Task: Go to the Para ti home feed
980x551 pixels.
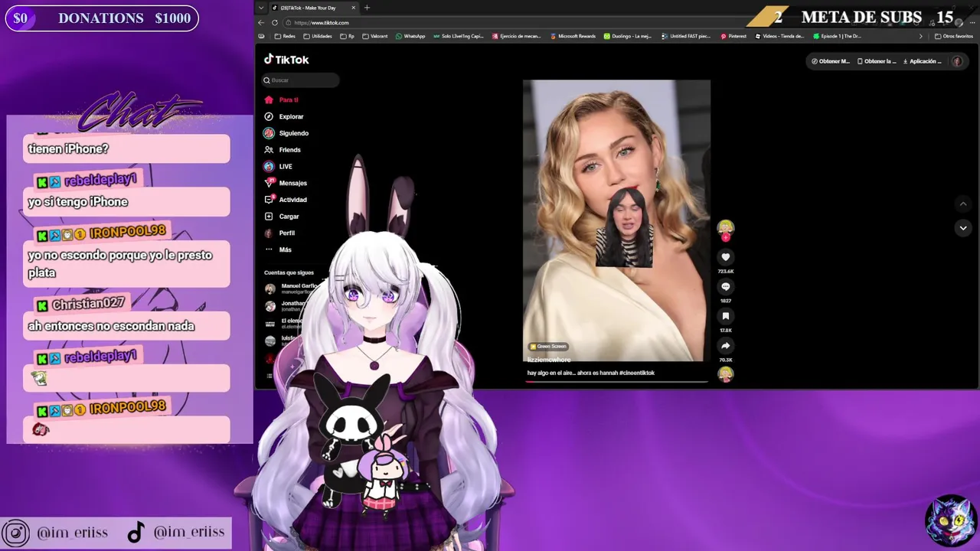Action: (x=282, y=99)
